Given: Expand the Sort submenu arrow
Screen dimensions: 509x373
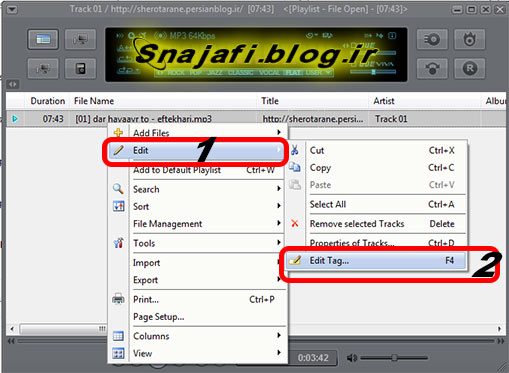Looking at the screenshot, I should tap(279, 206).
